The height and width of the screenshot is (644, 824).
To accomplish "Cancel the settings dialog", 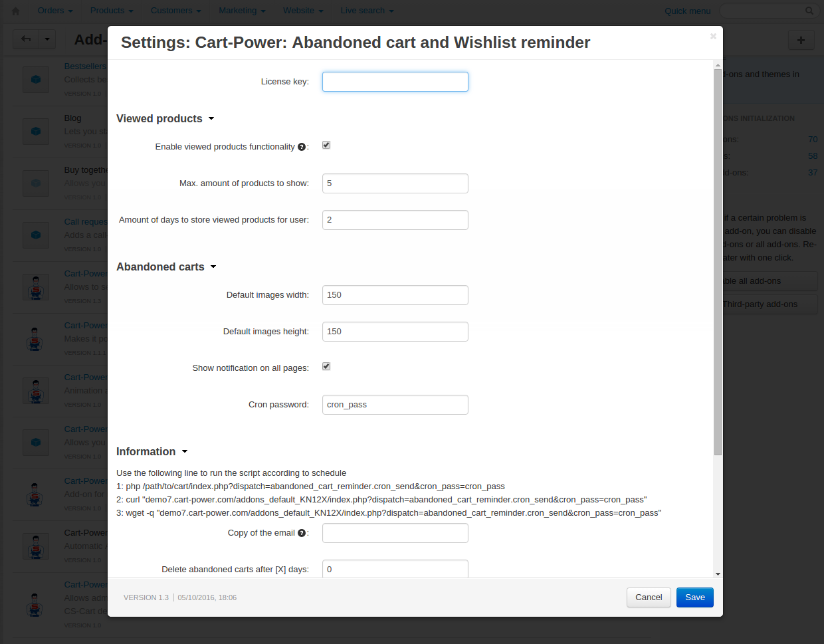I will point(649,597).
